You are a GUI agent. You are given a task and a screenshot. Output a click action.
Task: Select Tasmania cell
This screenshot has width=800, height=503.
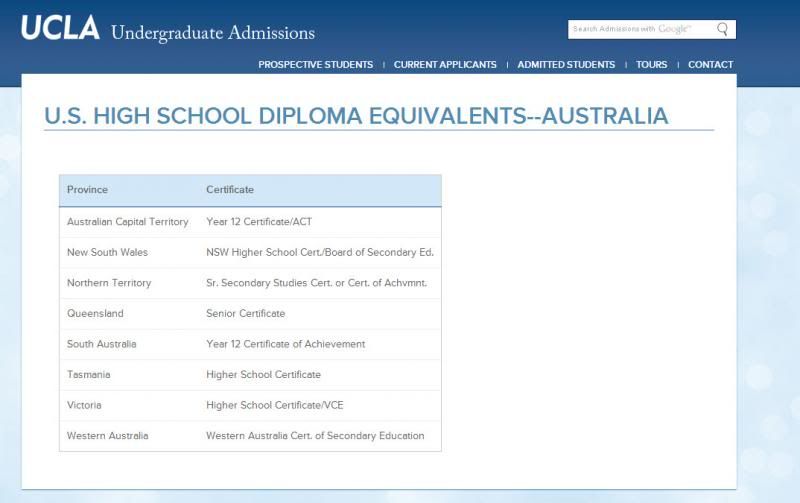(x=88, y=375)
